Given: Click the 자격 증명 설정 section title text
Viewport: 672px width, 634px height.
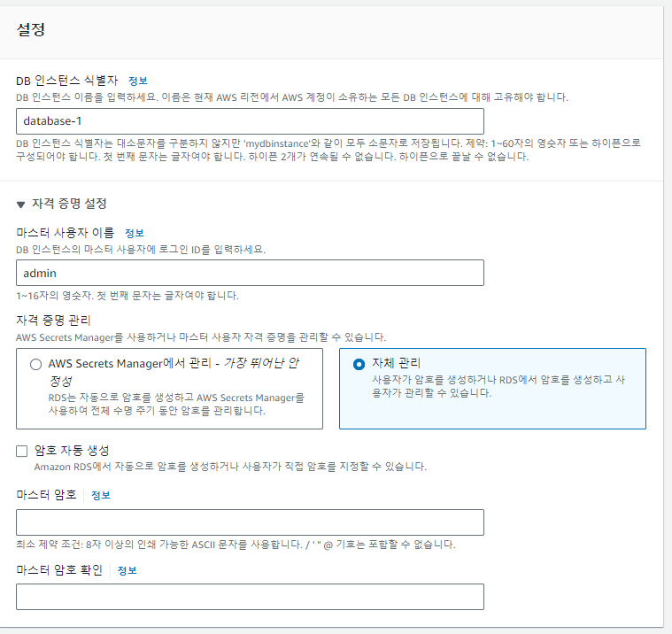Looking at the screenshot, I should pos(69,204).
